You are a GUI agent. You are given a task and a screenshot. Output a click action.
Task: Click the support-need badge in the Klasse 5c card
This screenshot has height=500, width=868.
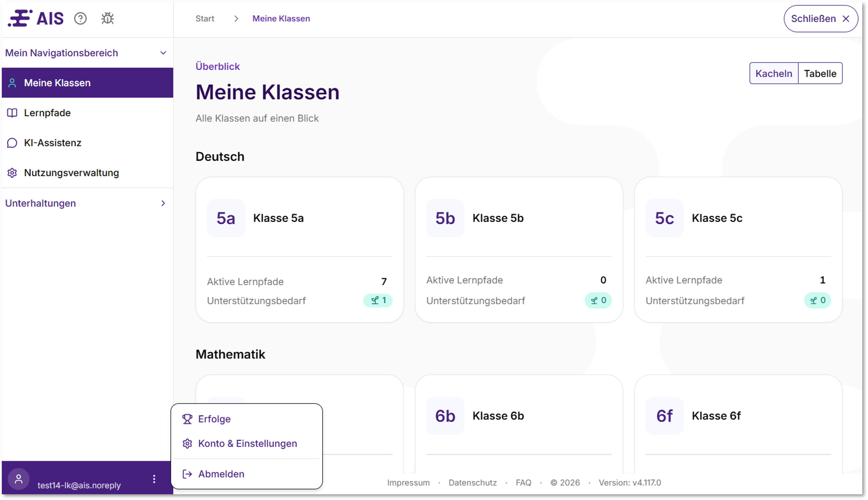point(817,300)
